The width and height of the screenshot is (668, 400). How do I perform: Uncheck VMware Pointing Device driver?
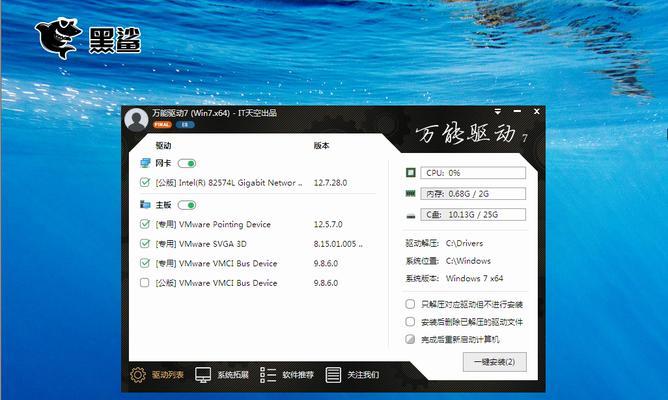pos(145,224)
